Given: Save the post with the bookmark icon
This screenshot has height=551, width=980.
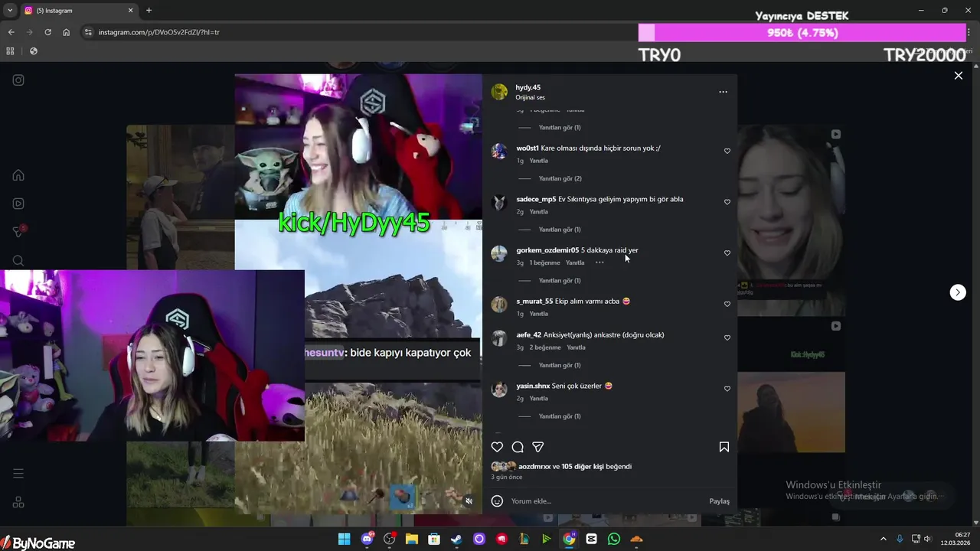Looking at the screenshot, I should click(x=724, y=447).
